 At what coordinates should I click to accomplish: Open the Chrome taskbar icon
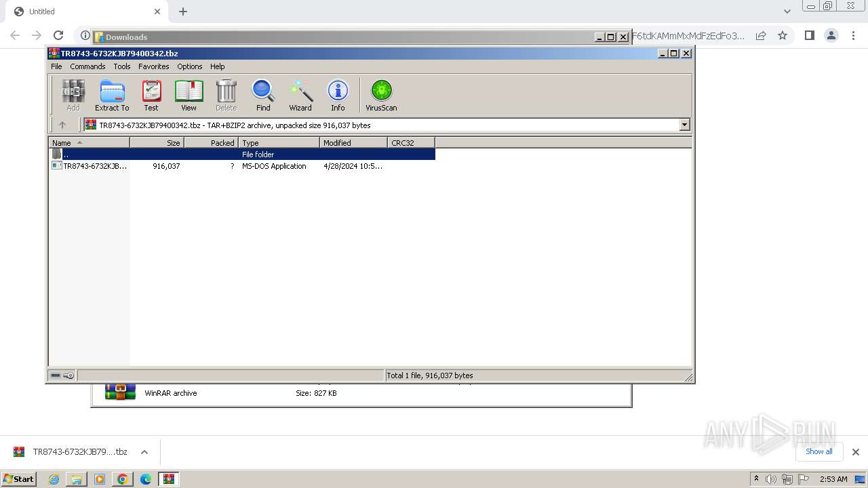[123, 479]
